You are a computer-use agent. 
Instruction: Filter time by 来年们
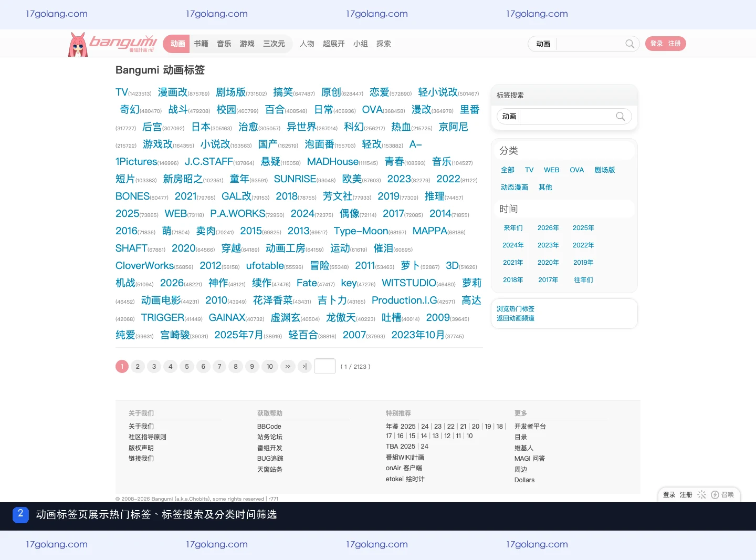click(x=513, y=227)
